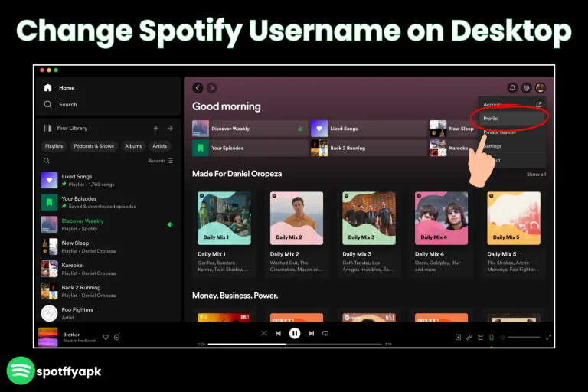Open Daily Mix 1 card
The height and width of the screenshot is (392, 588).
pyautogui.click(x=224, y=233)
